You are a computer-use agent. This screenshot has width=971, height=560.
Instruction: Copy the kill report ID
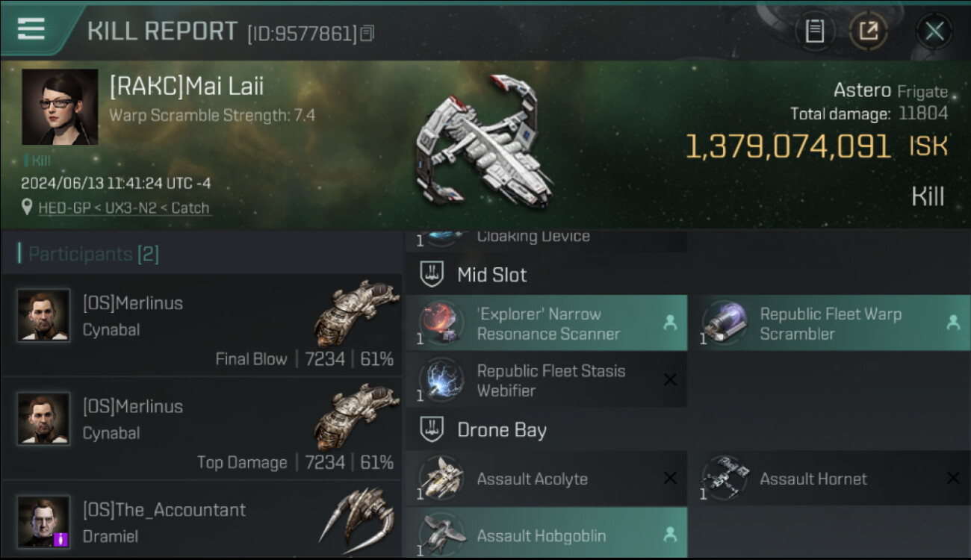click(366, 34)
